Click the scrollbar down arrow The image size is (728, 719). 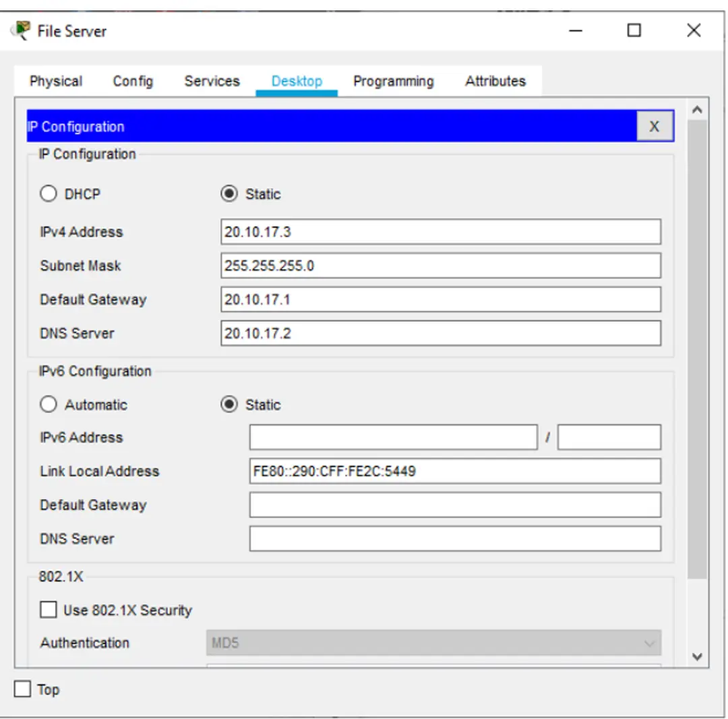click(x=697, y=656)
